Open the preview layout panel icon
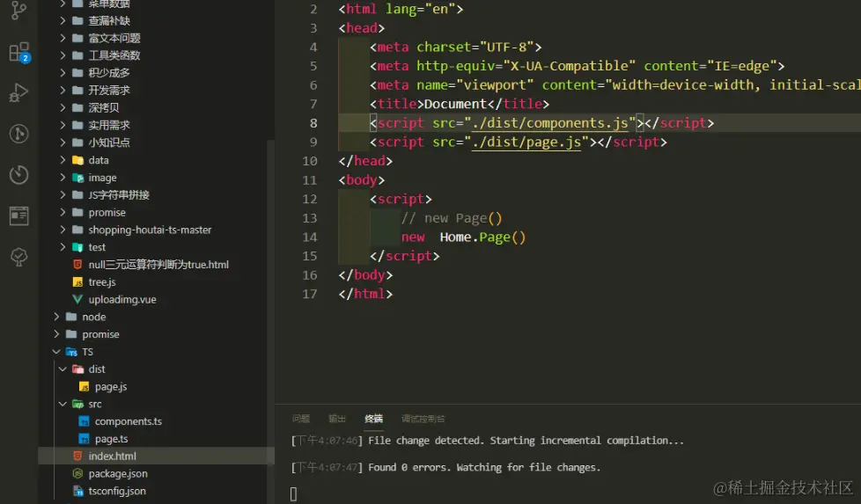This screenshot has height=504, width=861. (18, 215)
